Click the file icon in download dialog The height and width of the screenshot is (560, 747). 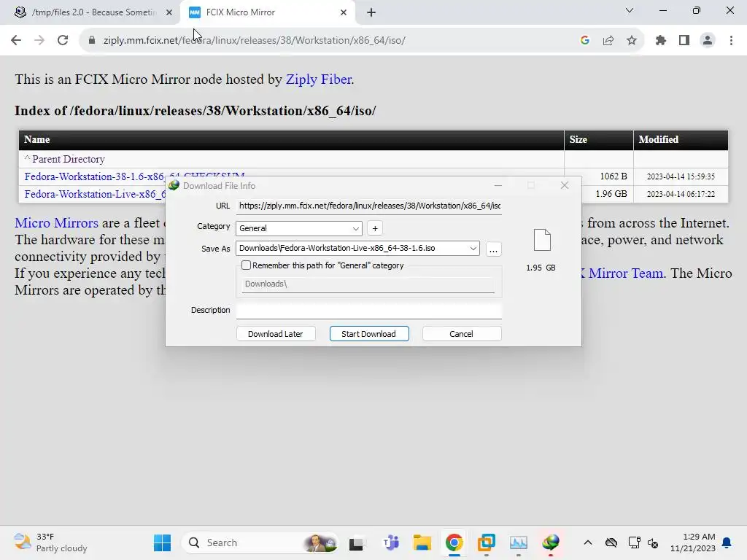[542, 239]
